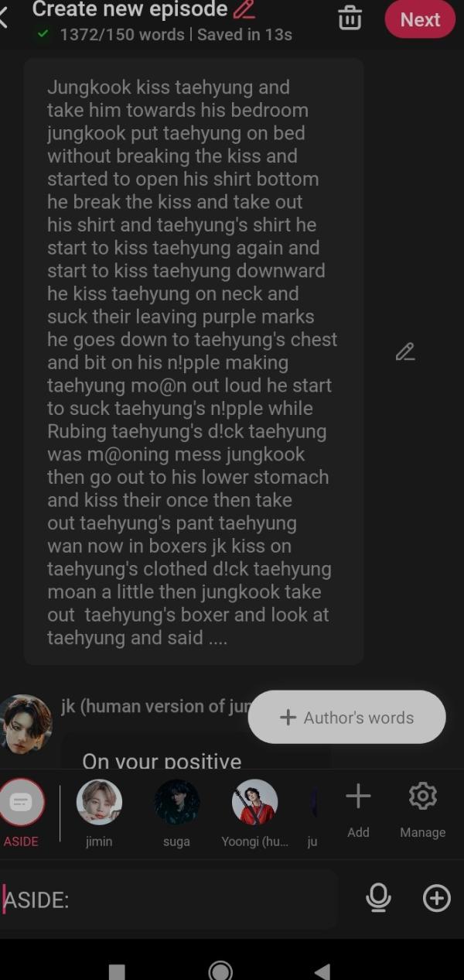Tap the Android recent apps square
Image resolution: width=464 pixels, height=980 pixels.
point(117,971)
